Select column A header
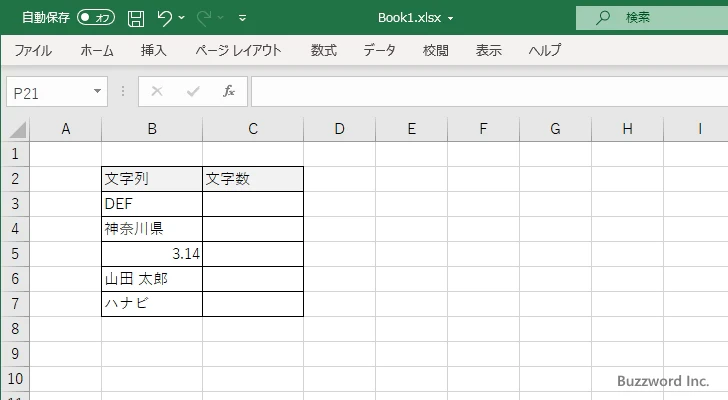The image size is (728, 400). (65, 129)
